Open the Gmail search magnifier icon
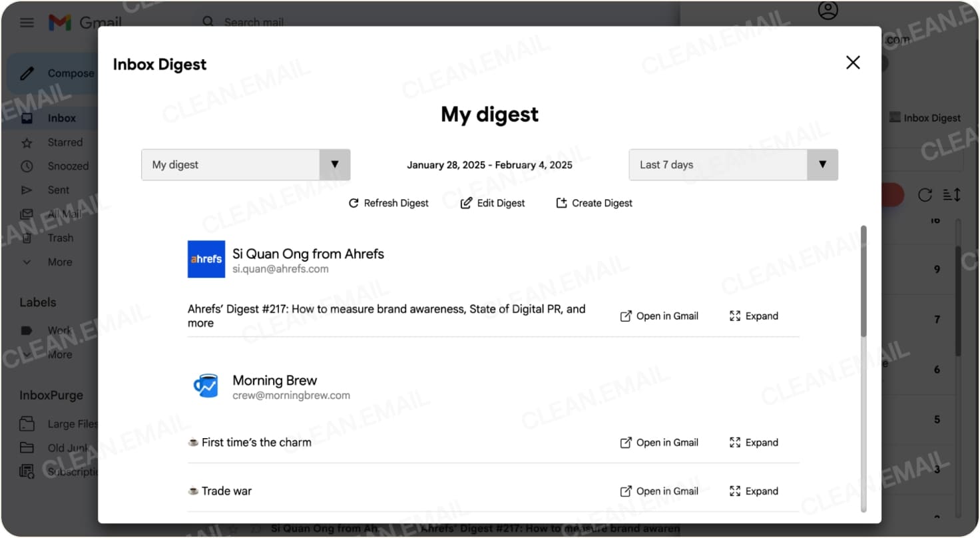Image resolution: width=980 pixels, height=538 pixels. (208, 22)
